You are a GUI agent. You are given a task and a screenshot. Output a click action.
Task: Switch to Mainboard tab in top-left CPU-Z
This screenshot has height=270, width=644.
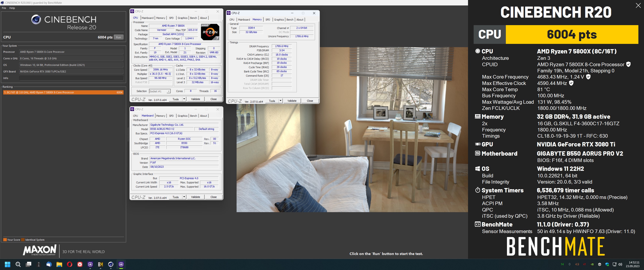[148, 18]
